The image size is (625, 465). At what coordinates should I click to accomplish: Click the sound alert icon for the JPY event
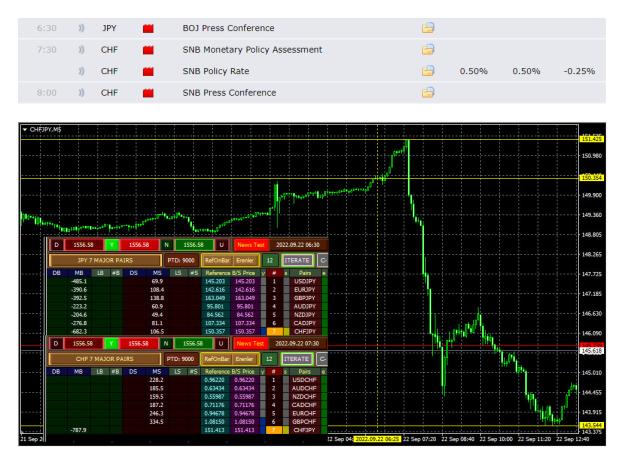[81, 28]
